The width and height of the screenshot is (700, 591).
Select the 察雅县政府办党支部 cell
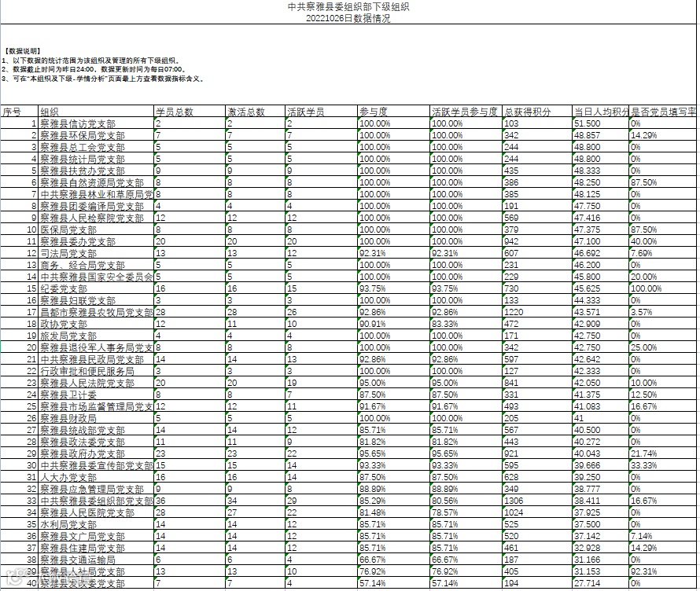coord(95,453)
